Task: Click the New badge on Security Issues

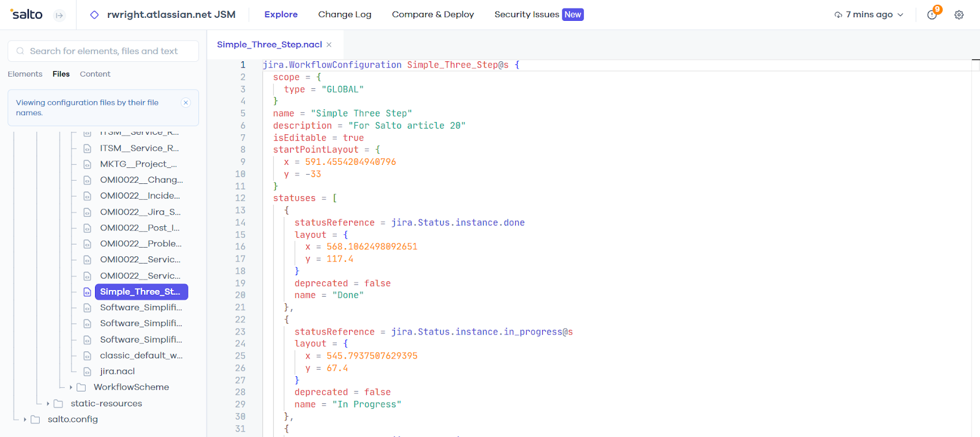Action: click(573, 14)
